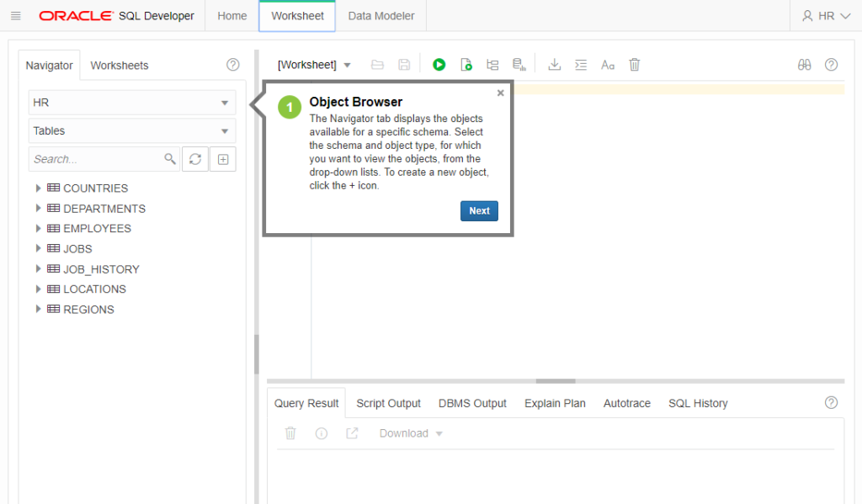
Task: Click the vertical splitter handle beside Navigator
Action: (257, 354)
